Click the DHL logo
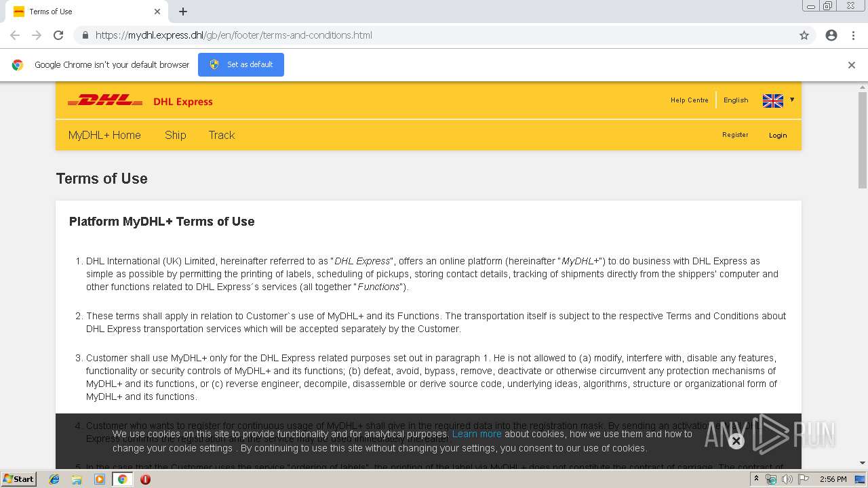 [105, 101]
